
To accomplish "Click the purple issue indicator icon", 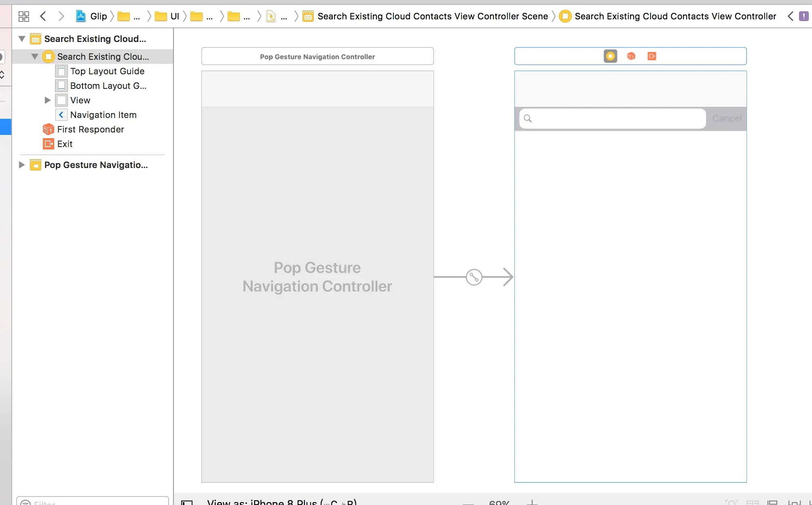I will (804, 16).
